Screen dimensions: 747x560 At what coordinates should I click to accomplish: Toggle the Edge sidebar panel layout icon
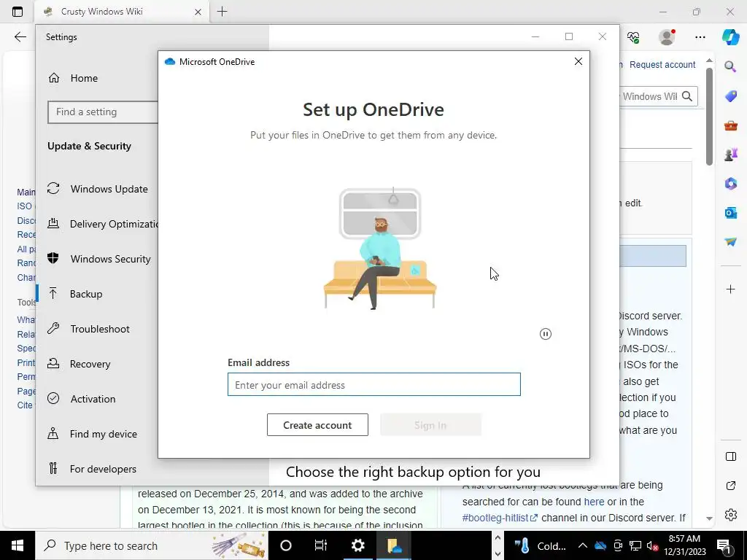730,456
